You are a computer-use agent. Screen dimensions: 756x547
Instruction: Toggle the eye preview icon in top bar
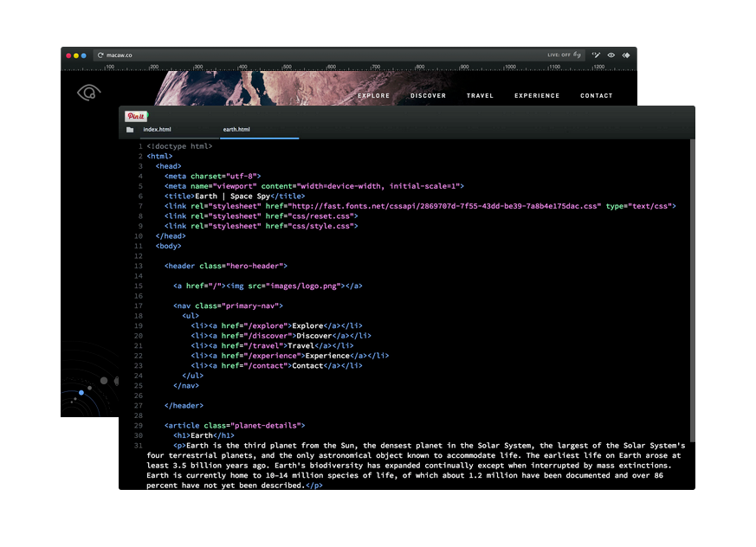611,55
